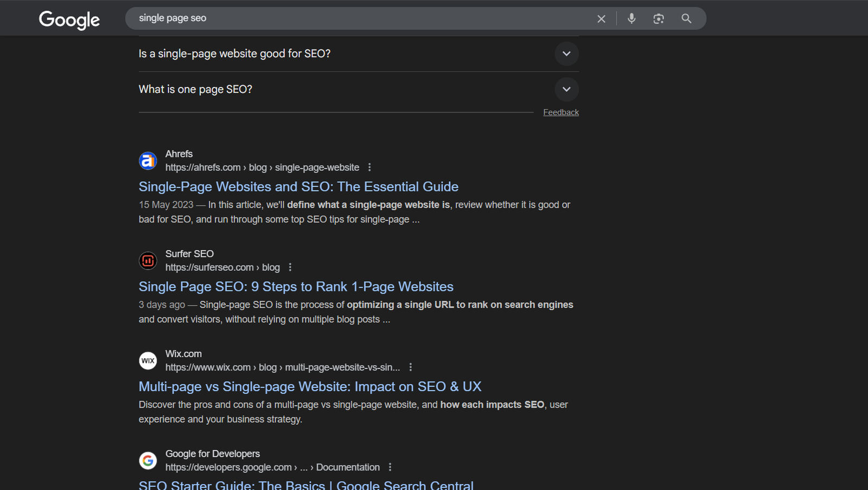The height and width of the screenshot is (490, 868).
Task: Click the Google logo
Action: click(x=69, y=20)
